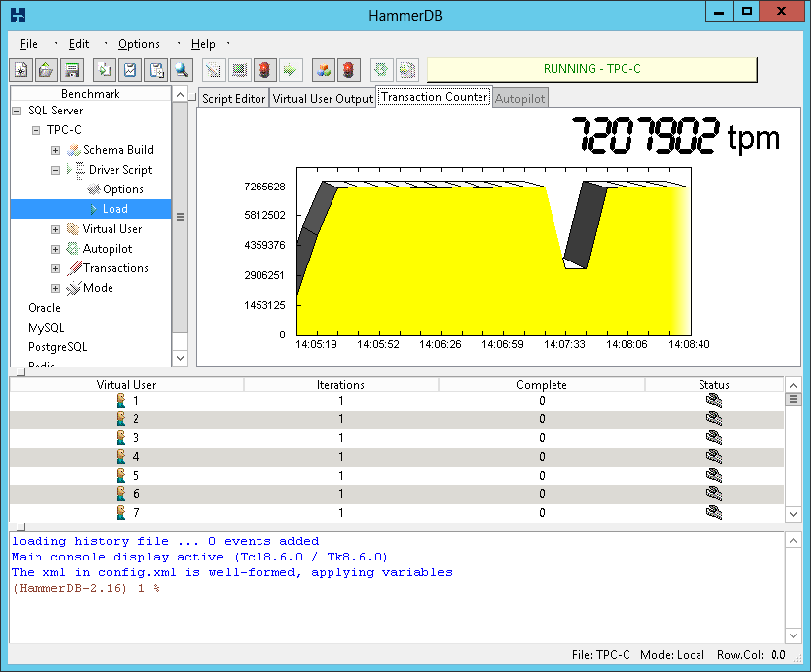Open the Help menu

(x=203, y=44)
